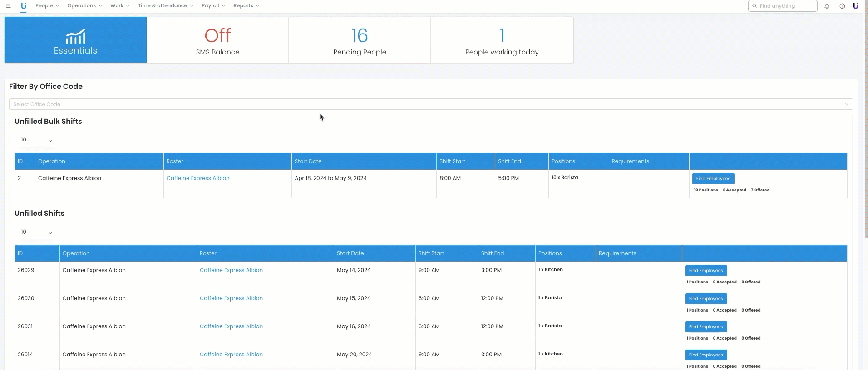Select the Essentials chart tile
Image resolution: width=868 pixels, height=370 pixels.
[75, 40]
